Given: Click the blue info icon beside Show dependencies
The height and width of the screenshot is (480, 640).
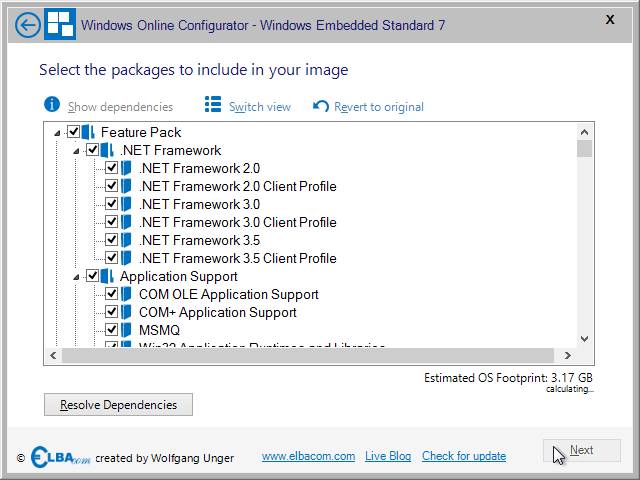Looking at the screenshot, I should 52,104.
